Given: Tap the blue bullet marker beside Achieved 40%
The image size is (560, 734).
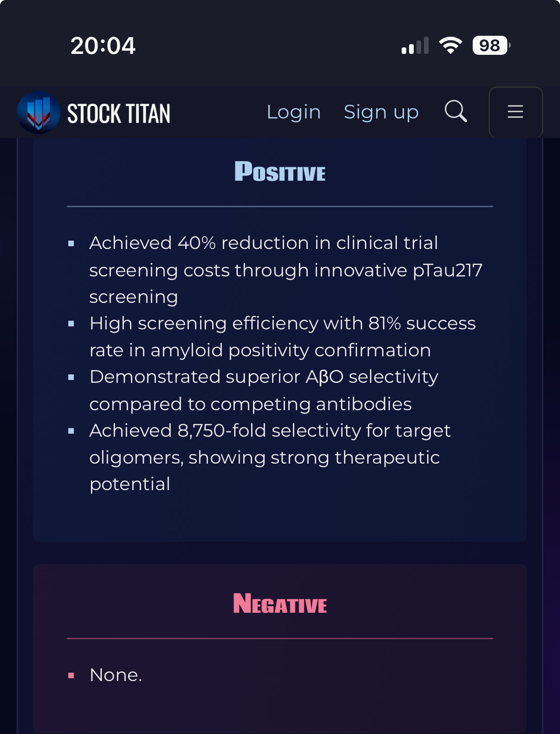Looking at the screenshot, I should tap(71, 243).
